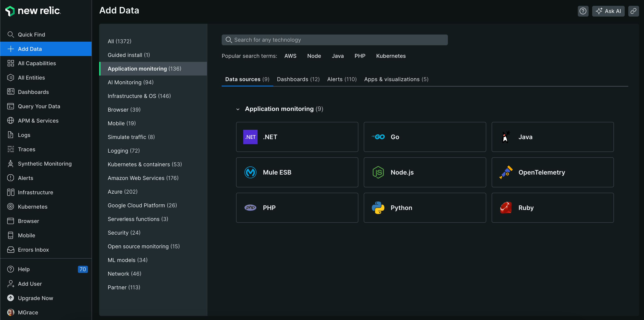Click the Help badge showing 70
The width and height of the screenshot is (644, 320).
tap(83, 269)
